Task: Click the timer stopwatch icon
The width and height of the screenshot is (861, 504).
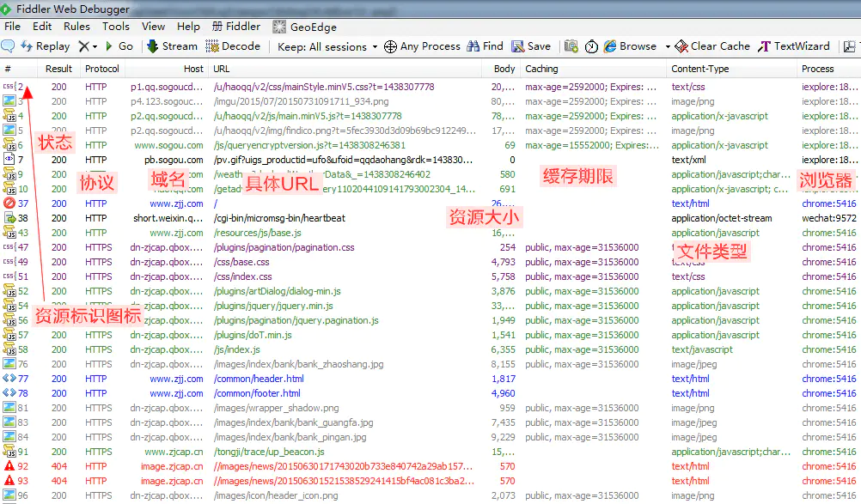Action: pyautogui.click(x=591, y=46)
